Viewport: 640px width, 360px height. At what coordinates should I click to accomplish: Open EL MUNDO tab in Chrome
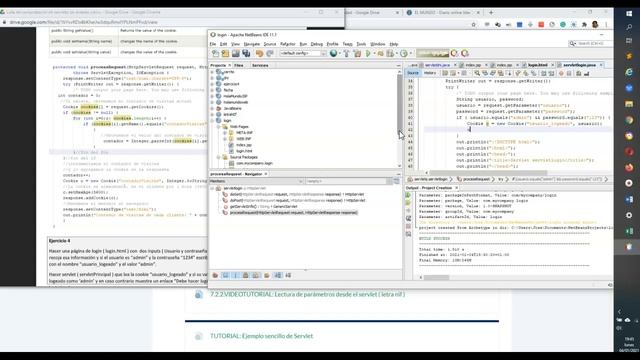[442, 13]
